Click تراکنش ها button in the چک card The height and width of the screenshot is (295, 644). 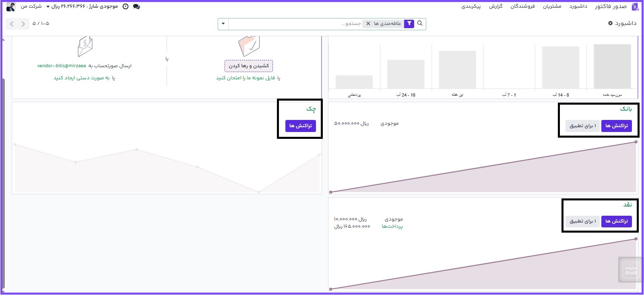tap(300, 126)
